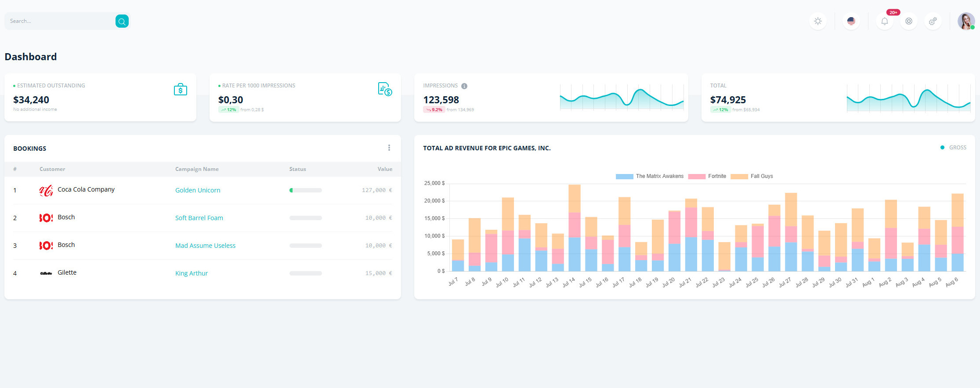Open the Golden Unicorn campaign link
The image size is (980, 388).
click(x=198, y=190)
